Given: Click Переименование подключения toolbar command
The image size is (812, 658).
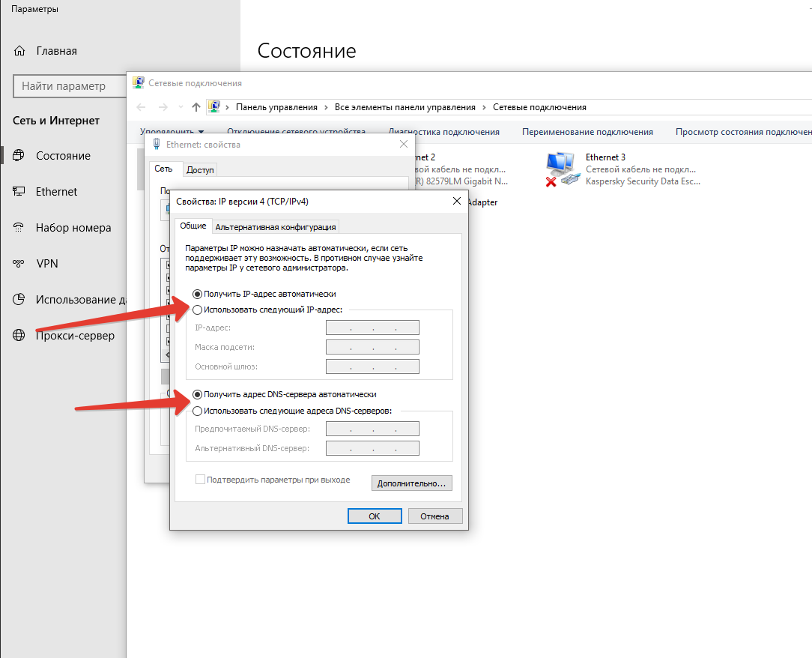Looking at the screenshot, I should point(587,132).
